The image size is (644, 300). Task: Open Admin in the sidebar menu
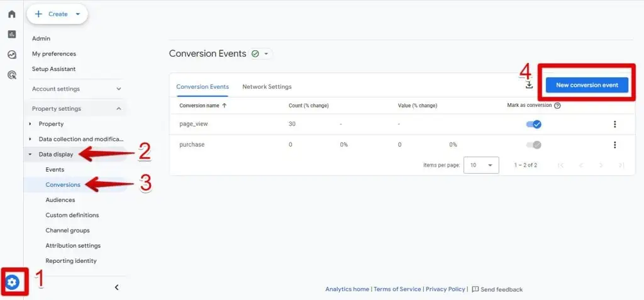41,38
